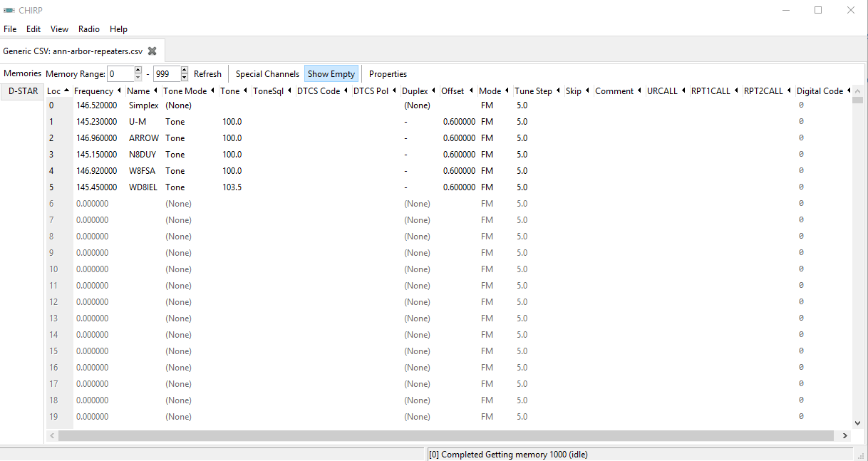Close the ann-arbor-repeaters.csv tab

(x=152, y=51)
